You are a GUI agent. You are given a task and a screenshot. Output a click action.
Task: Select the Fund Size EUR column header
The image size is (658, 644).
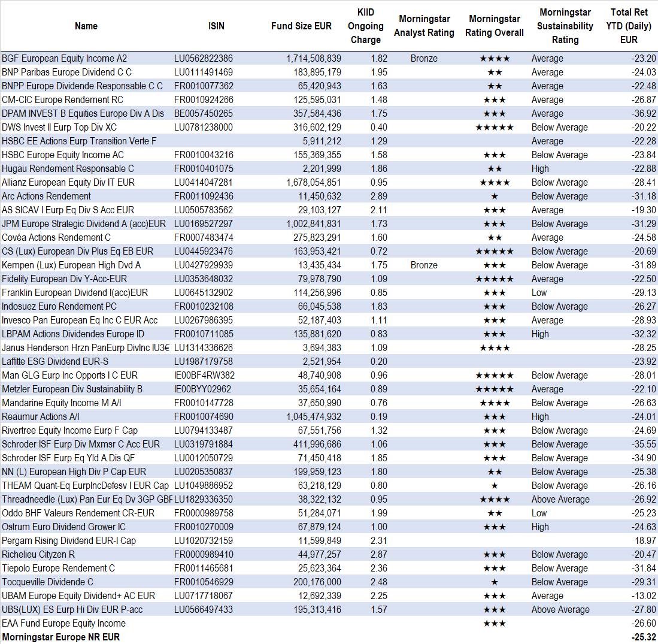pyautogui.click(x=301, y=26)
